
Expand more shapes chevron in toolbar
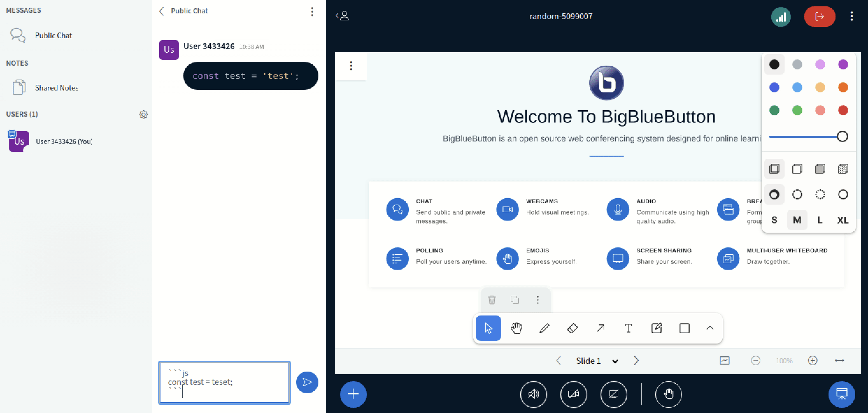710,328
